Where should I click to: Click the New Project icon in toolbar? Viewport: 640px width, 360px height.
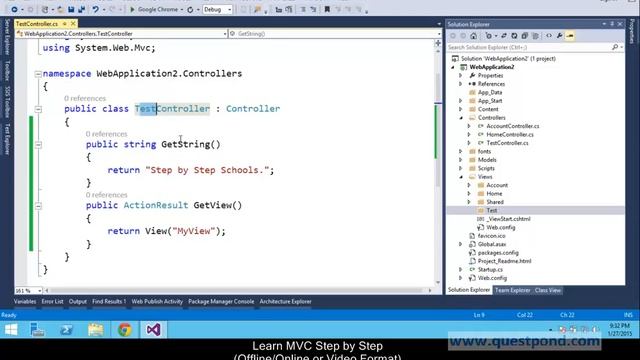pyautogui.click(x=45, y=9)
